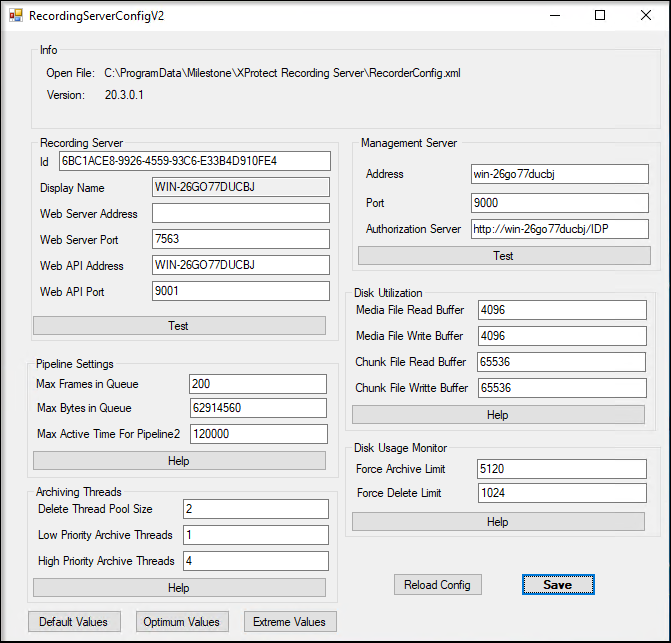Click the Delete Thread Pool Size field
Screen dimensions: 671x643
(256, 509)
